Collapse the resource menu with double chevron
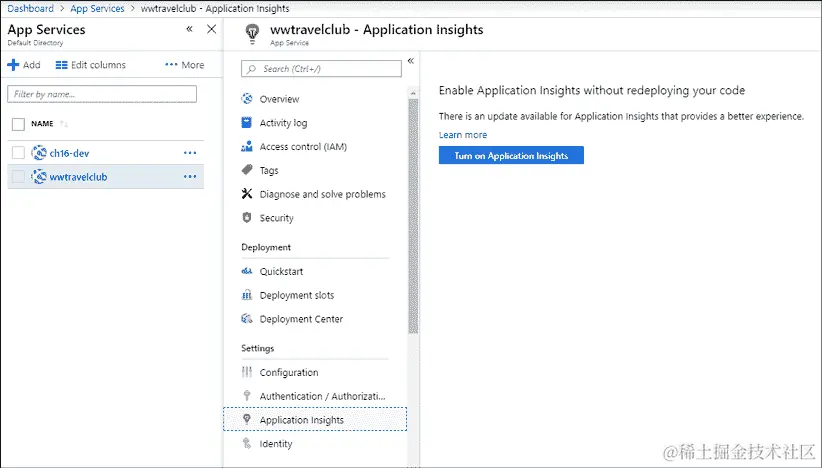Viewport: 822px width, 468px height. [411, 61]
